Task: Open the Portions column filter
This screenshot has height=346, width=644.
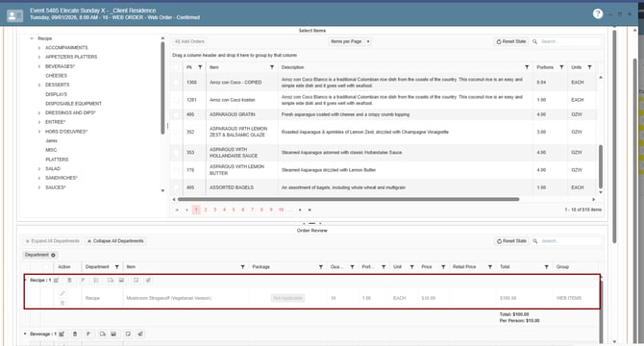Action: pos(561,67)
